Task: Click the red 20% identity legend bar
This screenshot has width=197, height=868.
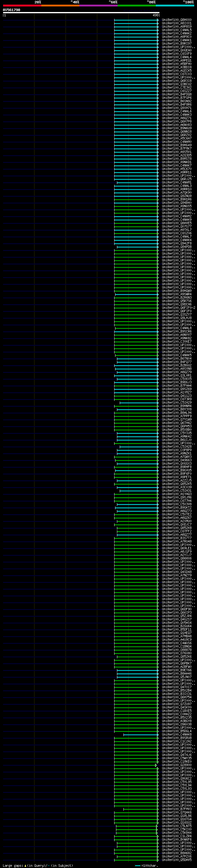Action: pos(22,6)
